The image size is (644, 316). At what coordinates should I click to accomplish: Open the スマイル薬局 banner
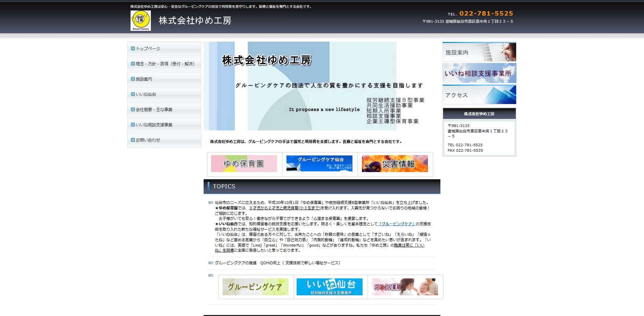tap(405, 287)
